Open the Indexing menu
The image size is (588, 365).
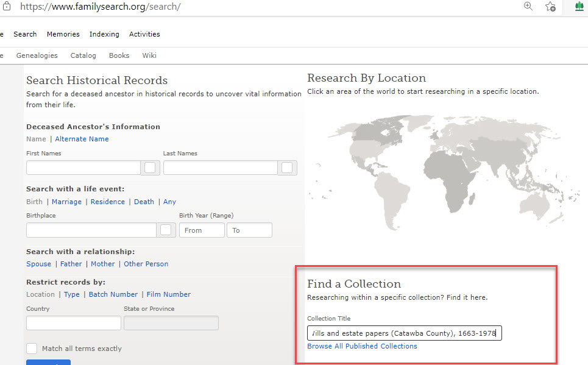pos(104,34)
